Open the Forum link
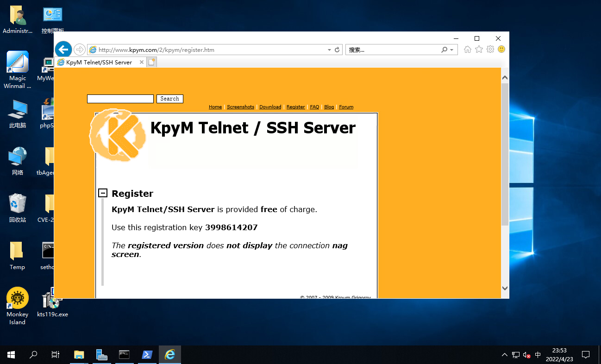Viewport: 601px width, 364px height. [346, 107]
